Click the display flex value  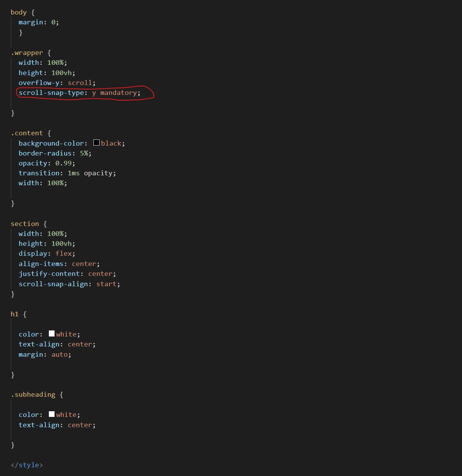pyautogui.click(x=63, y=253)
